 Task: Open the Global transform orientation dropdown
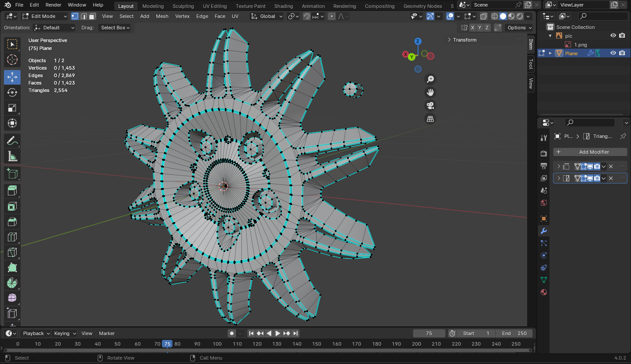pyautogui.click(x=266, y=16)
